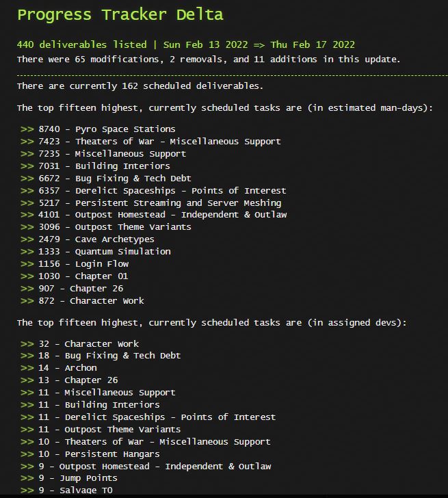The width and height of the screenshot is (448, 498).
Task: Select the Jump Points entry
Action: [69, 478]
